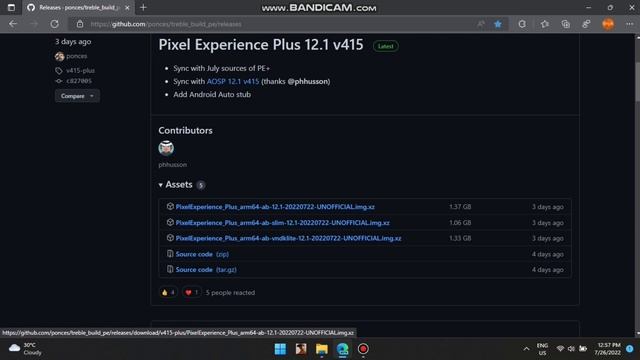Go back to previous page
This screenshot has width=640, height=360.
[13, 24]
